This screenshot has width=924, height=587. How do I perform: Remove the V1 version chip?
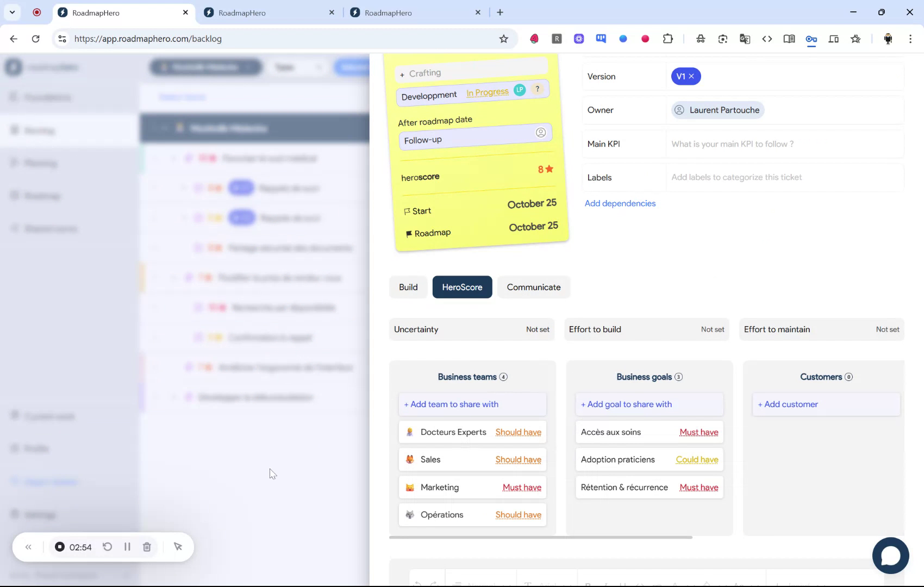click(692, 76)
